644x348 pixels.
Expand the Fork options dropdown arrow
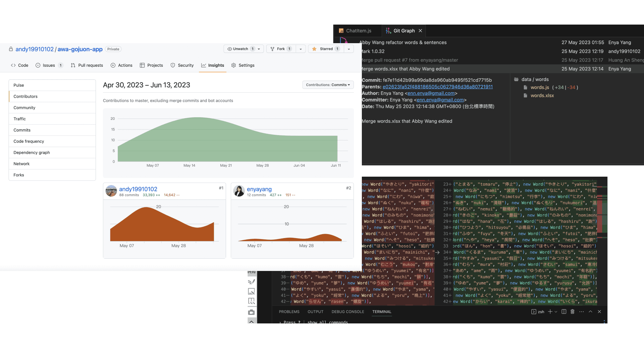coord(301,49)
